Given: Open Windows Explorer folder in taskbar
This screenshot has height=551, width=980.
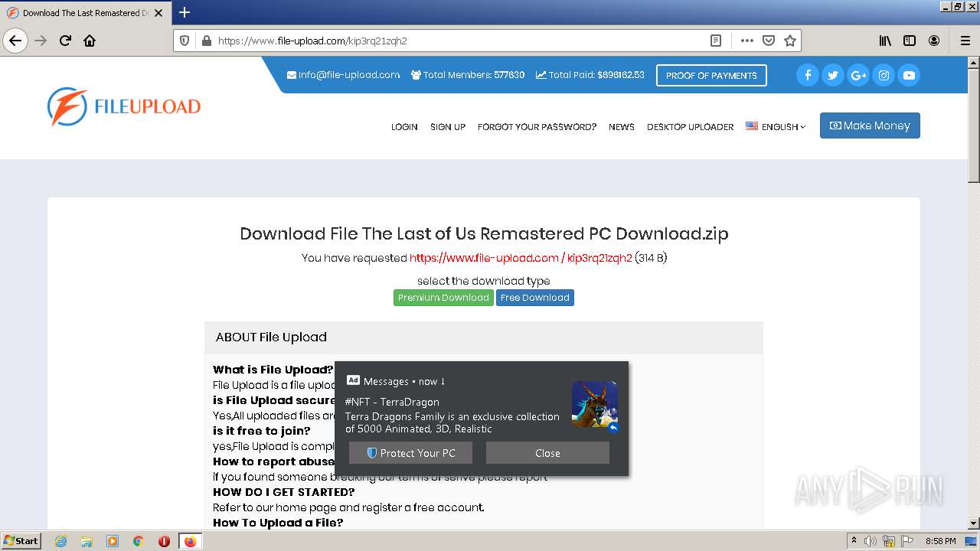Looking at the screenshot, I should (x=87, y=541).
